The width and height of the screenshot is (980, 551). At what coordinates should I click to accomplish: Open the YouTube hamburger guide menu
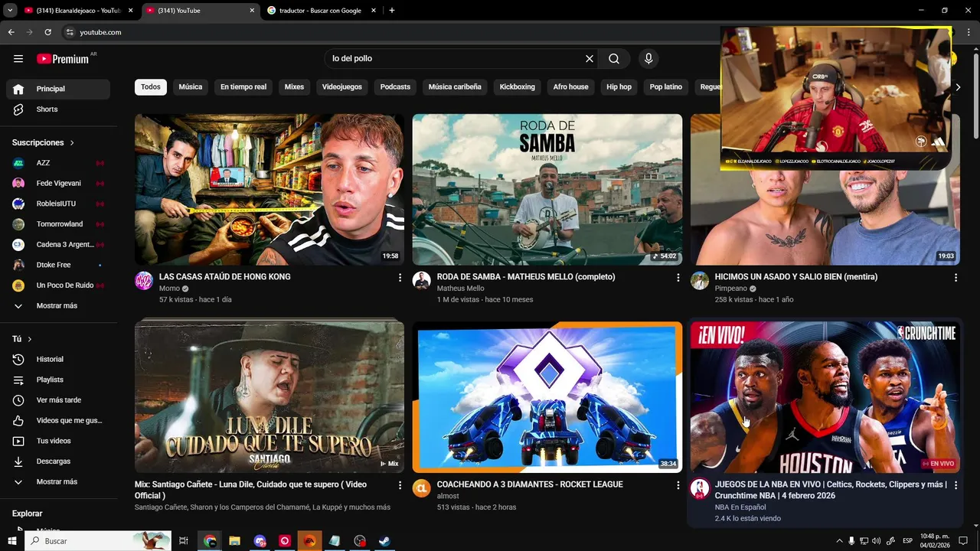(18, 59)
